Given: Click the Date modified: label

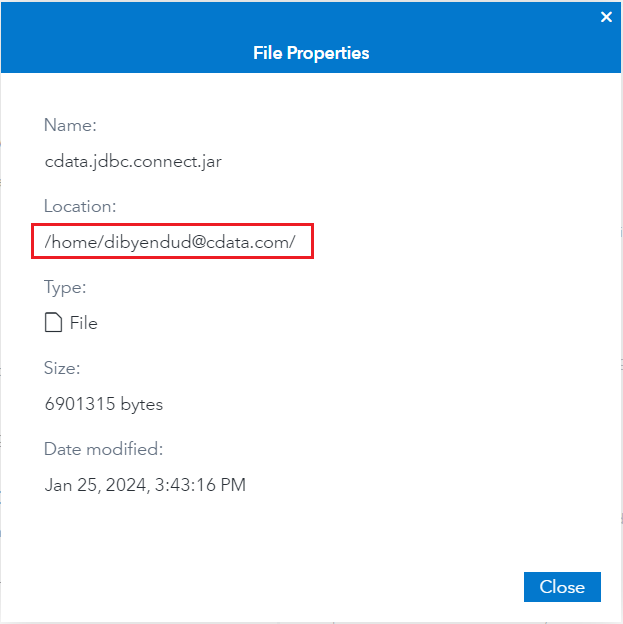Looking at the screenshot, I should [104, 449].
